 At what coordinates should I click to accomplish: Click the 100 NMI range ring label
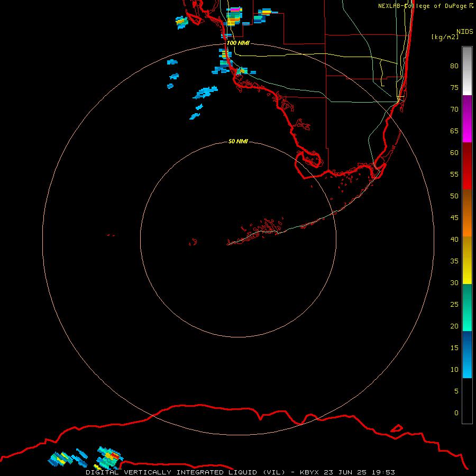click(x=238, y=43)
